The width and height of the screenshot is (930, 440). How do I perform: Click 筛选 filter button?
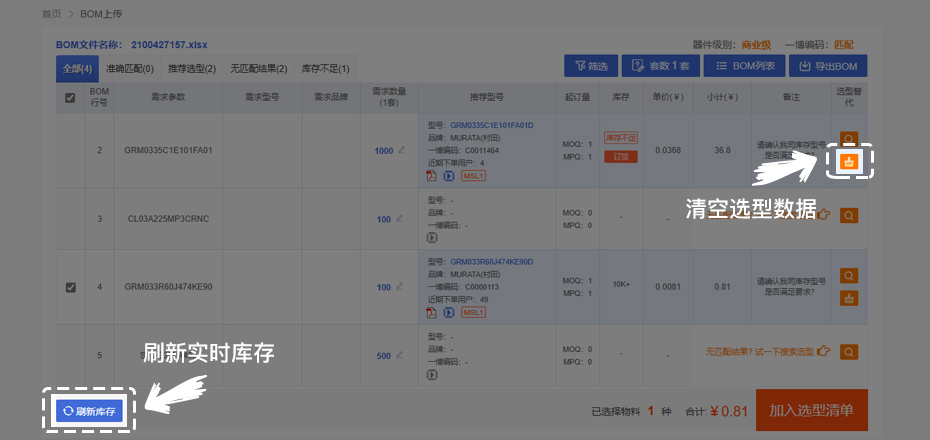591,66
